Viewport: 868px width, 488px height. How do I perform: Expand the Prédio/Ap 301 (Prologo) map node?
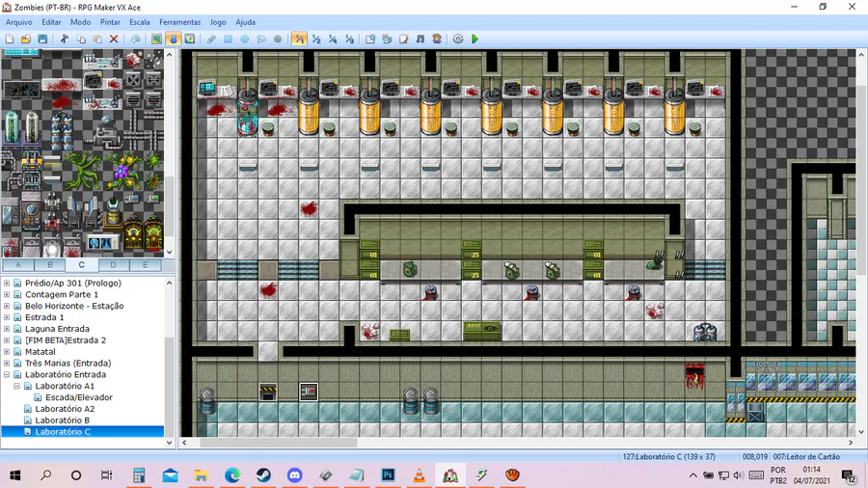pyautogui.click(x=7, y=283)
